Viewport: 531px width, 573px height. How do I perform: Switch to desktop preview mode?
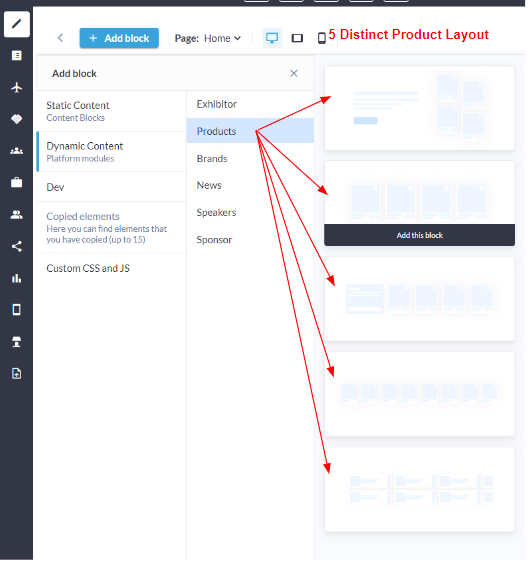[x=273, y=38]
